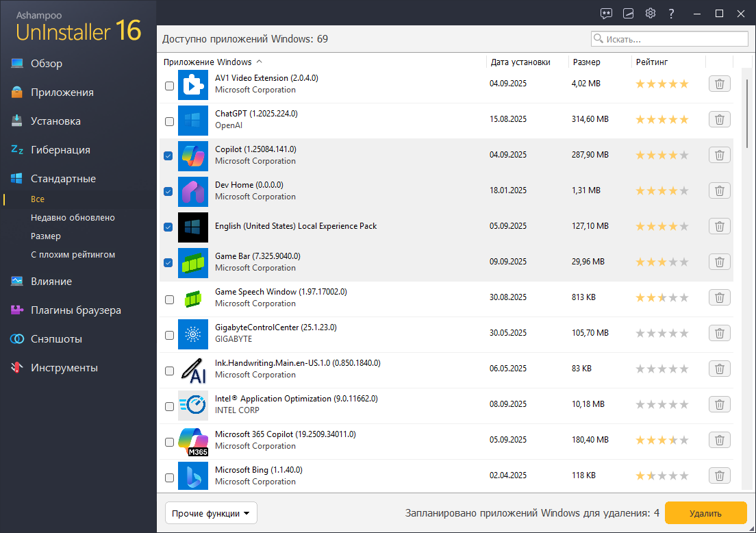Click trash icon for Intel Application Optimization
Screen dimensions: 756x533
[x=719, y=405]
